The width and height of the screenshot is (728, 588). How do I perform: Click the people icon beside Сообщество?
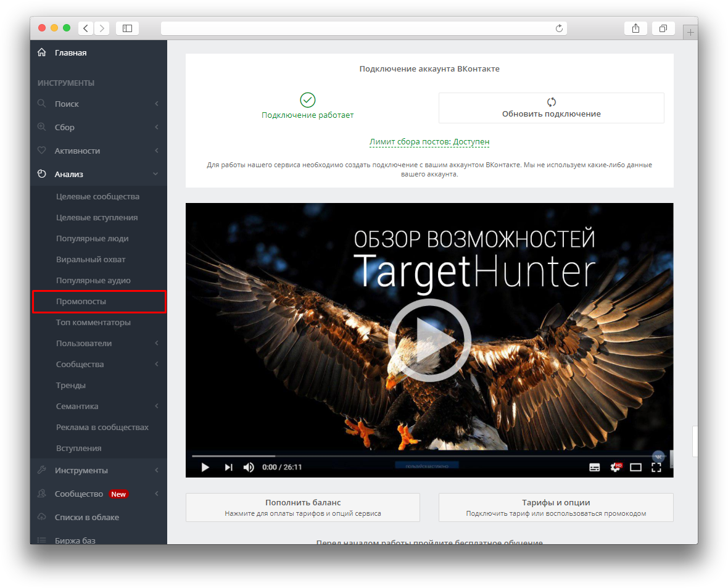coord(42,493)
